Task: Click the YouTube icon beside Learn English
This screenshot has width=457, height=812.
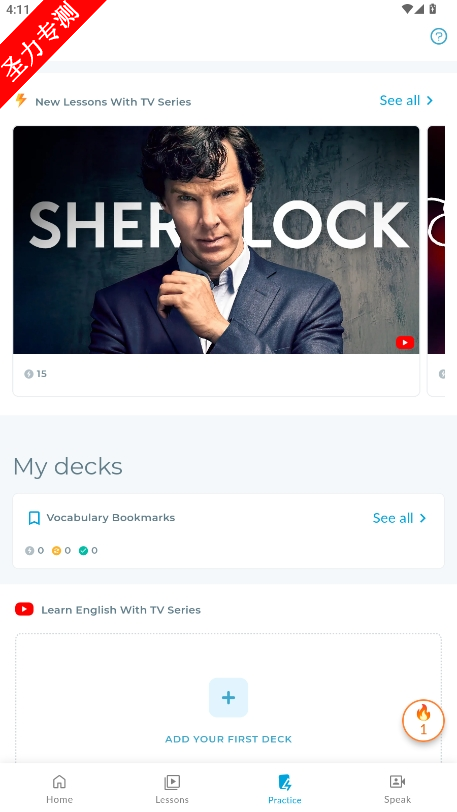Action: pos(24,609)
